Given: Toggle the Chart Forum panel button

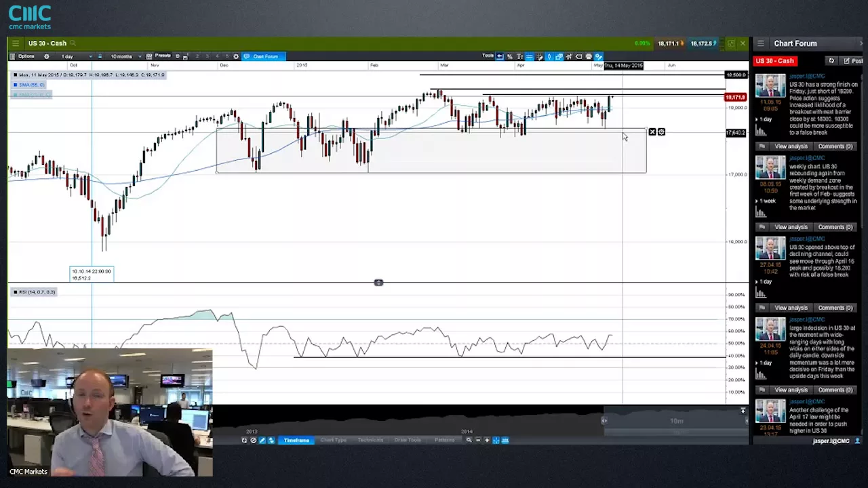Looking at the screenshot, I should pyautogui.click(x=264, y=56).
